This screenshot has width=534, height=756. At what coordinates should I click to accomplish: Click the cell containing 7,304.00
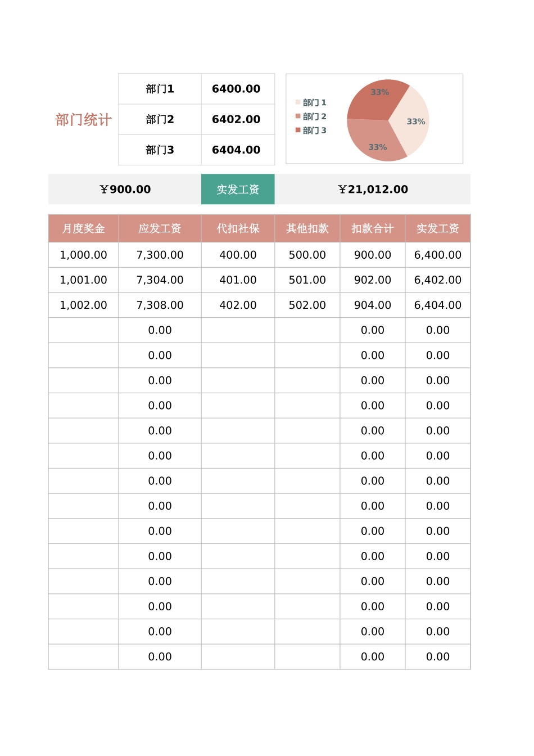click(160, 280)
